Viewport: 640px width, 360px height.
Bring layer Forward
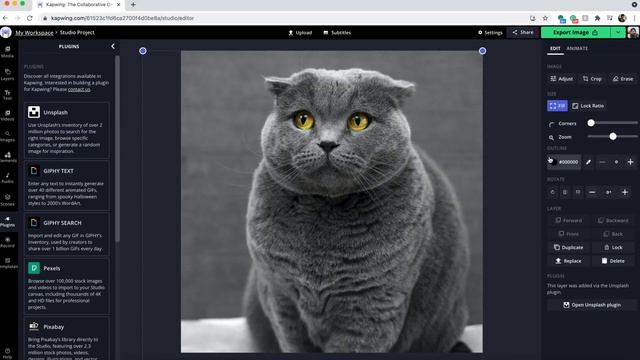click(569, 220)
